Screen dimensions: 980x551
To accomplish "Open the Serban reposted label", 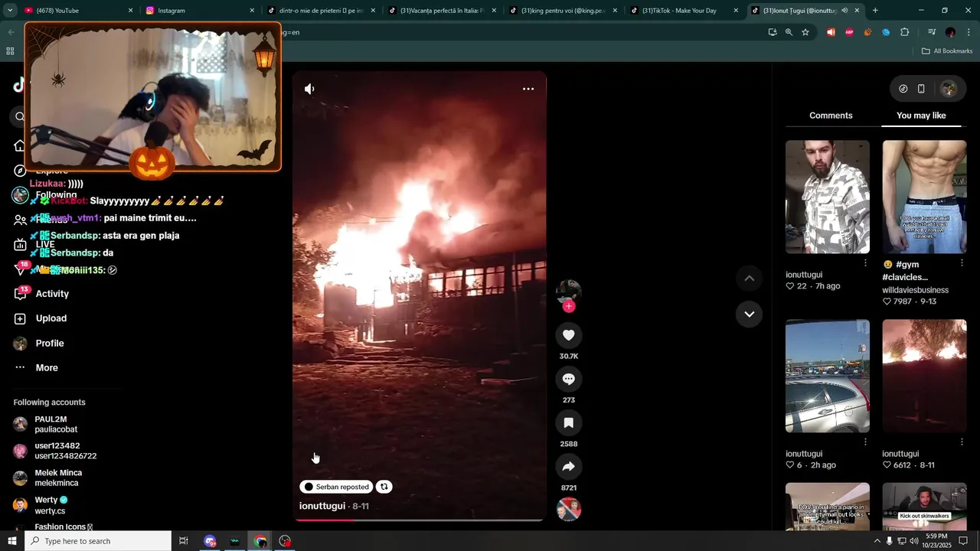I will click(x=336, y=487).
